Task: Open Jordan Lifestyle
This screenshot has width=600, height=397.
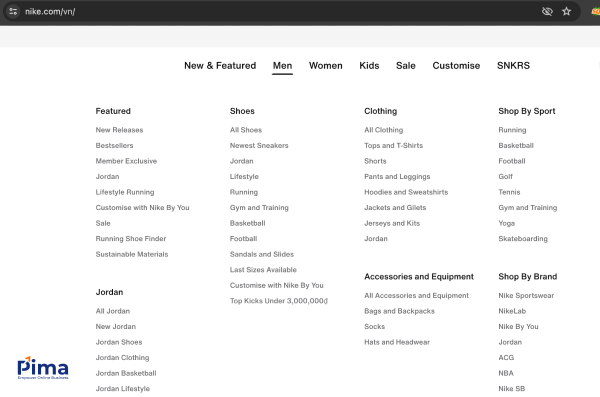Action: (122, 389)
